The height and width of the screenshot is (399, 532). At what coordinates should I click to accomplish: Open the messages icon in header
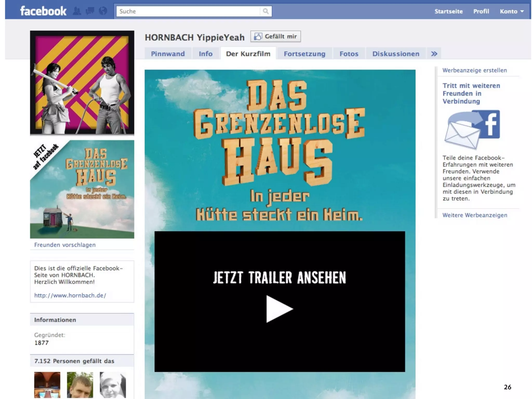(90, 11)
